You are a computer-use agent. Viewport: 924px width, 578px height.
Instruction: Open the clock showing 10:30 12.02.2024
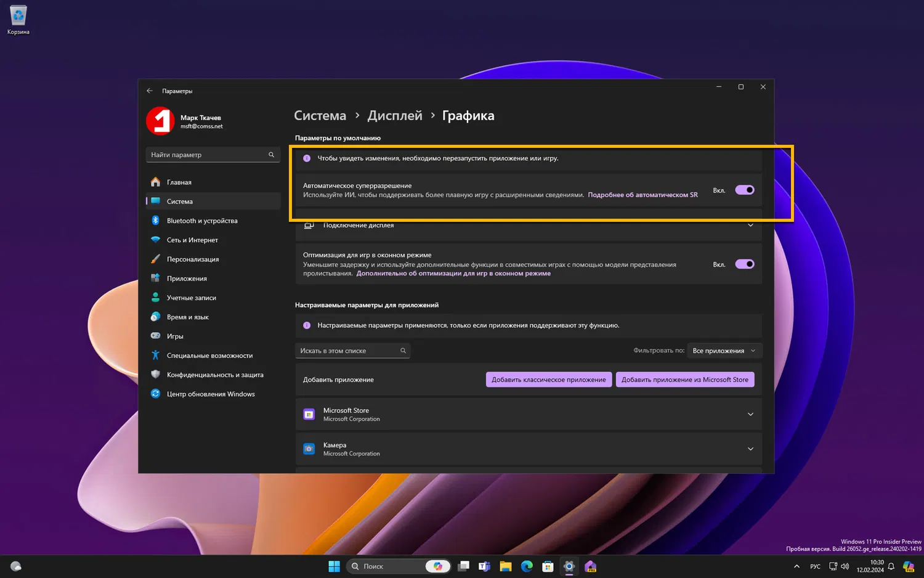(870, 566)
